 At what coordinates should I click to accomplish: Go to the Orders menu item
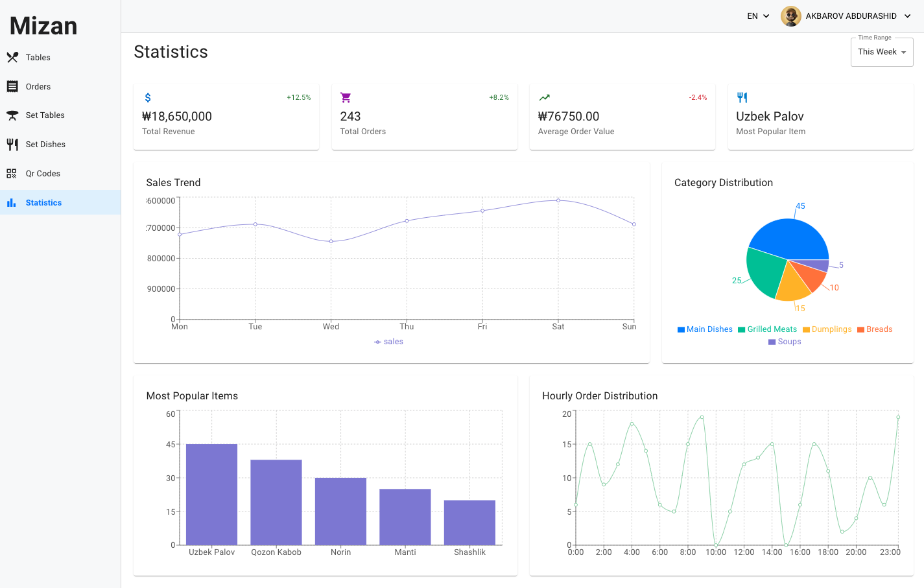(38, 87)
